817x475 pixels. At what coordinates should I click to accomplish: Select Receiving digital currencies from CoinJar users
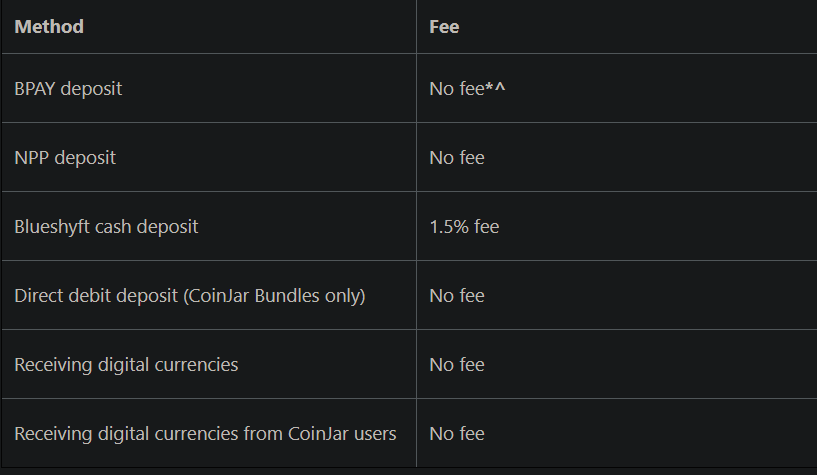[209, 433]
